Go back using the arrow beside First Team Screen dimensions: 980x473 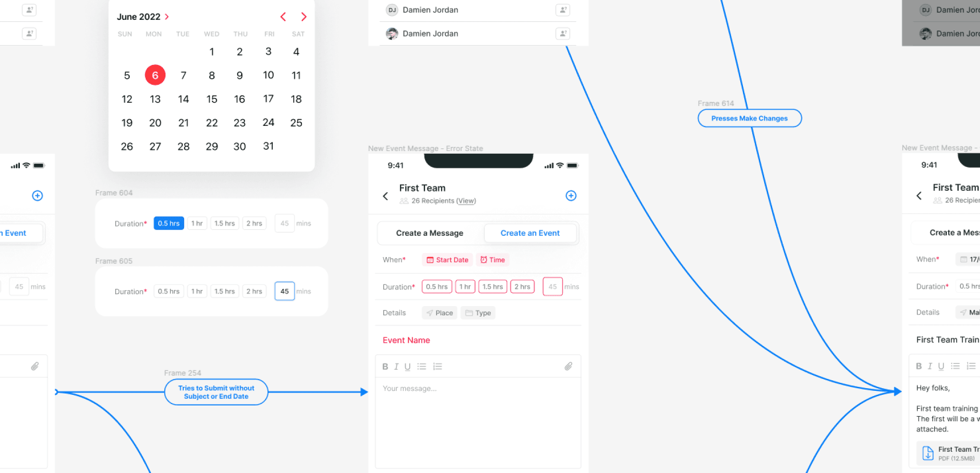point(385,196)
